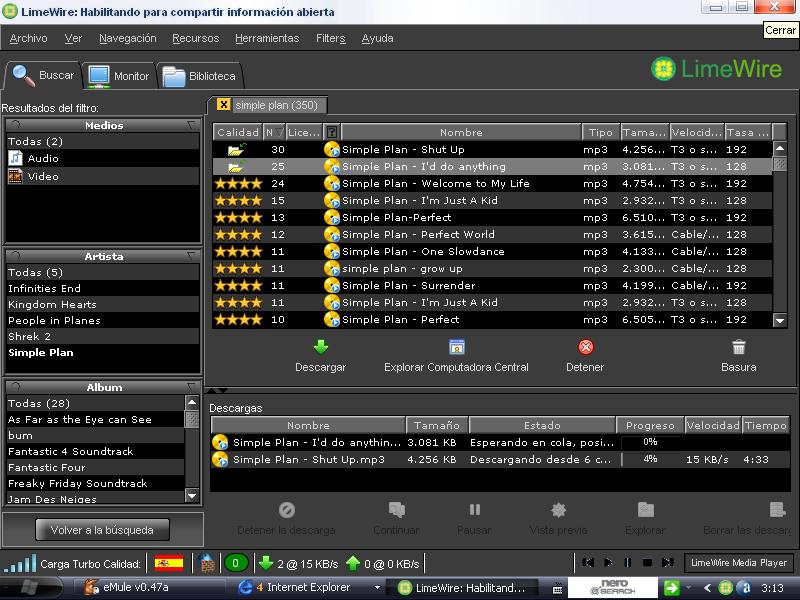This screenshot has height=600, width=800.
Task: Click the media player pause button
Action: [x=628, y=563]
